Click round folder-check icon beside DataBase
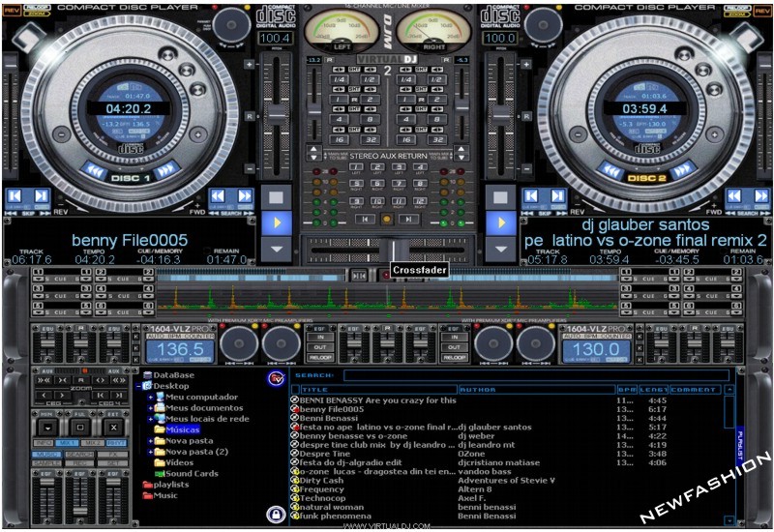774x532 pixels. point(277,379)
